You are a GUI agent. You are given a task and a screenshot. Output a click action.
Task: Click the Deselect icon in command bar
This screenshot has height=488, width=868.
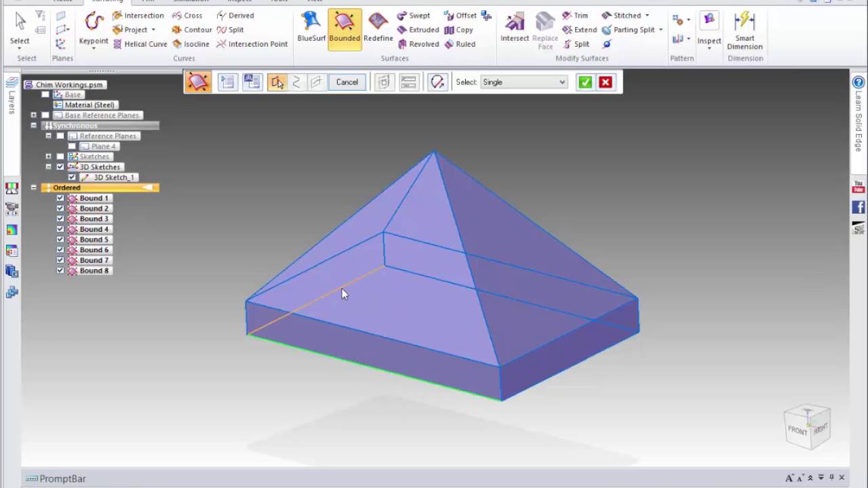point(437,83)
